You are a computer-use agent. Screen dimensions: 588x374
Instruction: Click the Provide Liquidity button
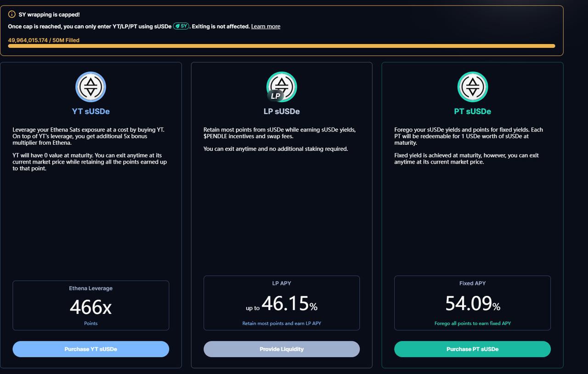pyautogui.click(x=282, y=349)
